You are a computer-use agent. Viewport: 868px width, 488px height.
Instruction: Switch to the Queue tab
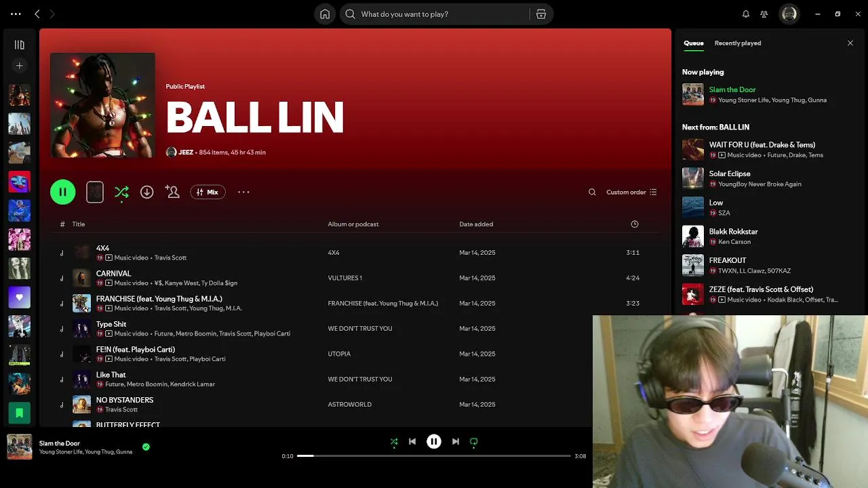[x=694, y=43]
